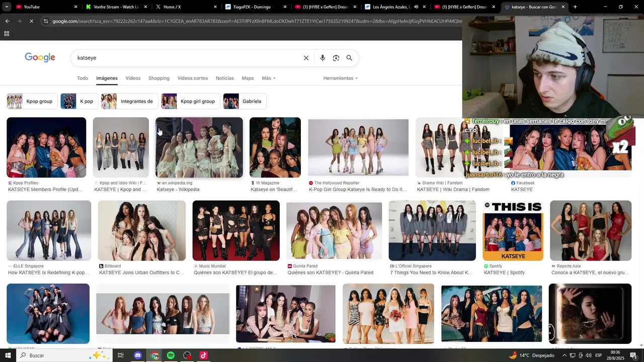Click the Katseye - Wikipedia caption link
The height and width of the screenshot is (362, 644).
click(178, 190)
